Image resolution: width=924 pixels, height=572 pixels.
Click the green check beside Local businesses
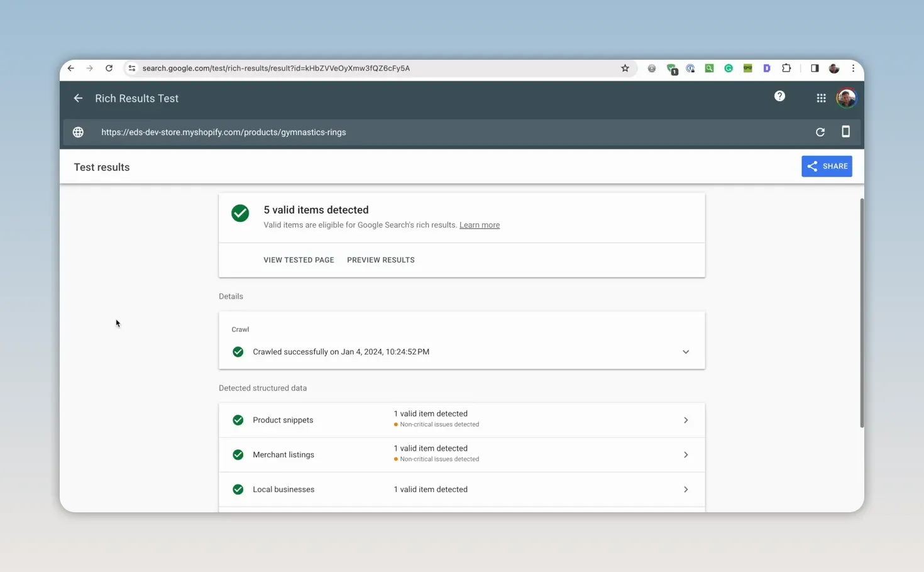[238, 489]
